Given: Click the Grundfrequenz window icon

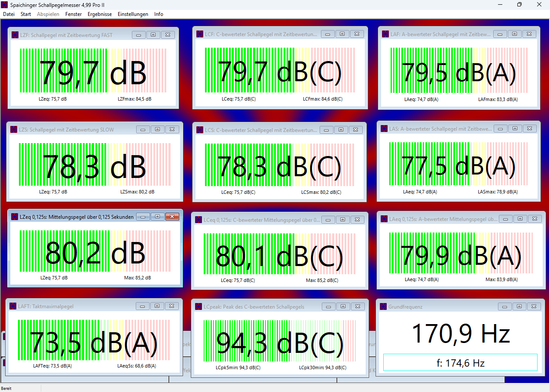Looking at the screenshot, I should pyautogui.click(x=383, y=306).
